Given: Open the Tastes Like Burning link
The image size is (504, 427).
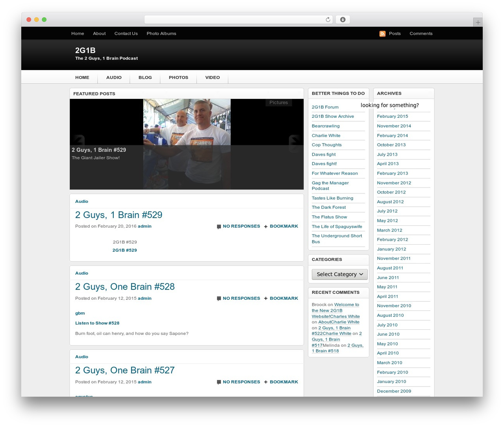Looking at the screenshot, I should coord(333,198).
